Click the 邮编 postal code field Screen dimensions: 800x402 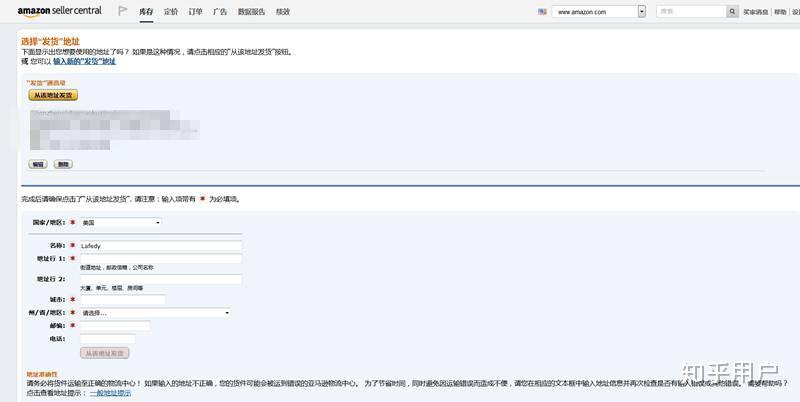115,325
